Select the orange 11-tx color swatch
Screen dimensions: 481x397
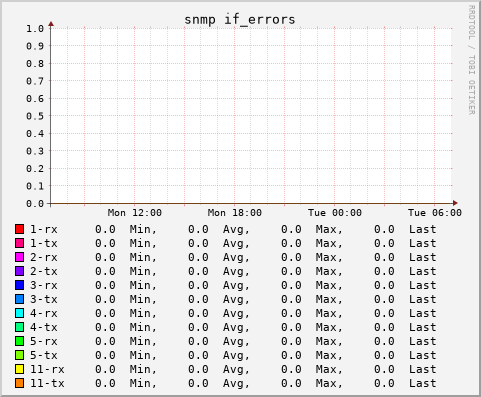point(20,383)
